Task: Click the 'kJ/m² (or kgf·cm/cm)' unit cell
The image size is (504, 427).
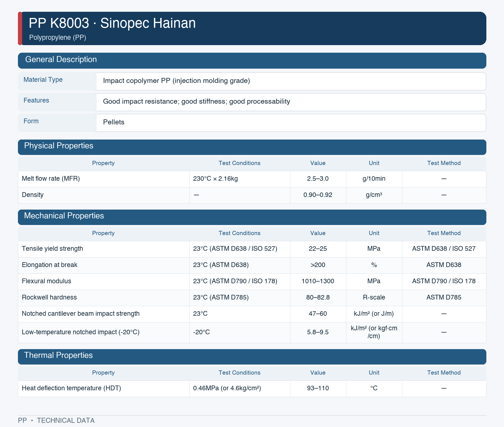Action: pos(374,332)
